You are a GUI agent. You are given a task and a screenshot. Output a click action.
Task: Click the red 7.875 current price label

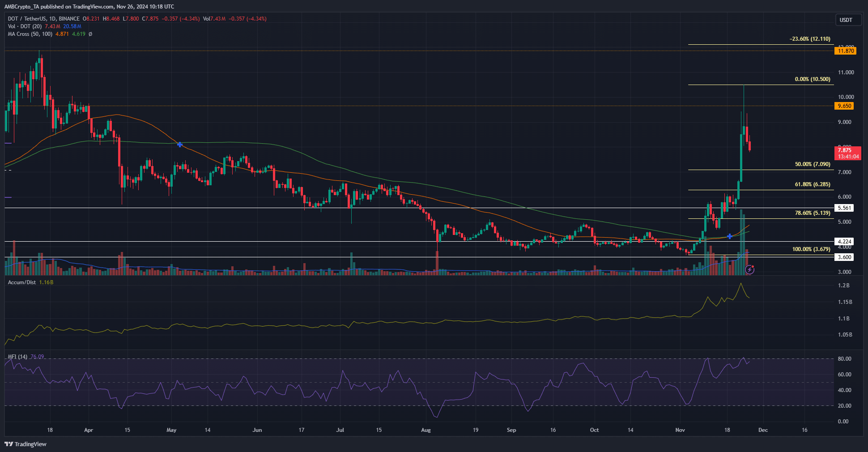tap(848, 153)
